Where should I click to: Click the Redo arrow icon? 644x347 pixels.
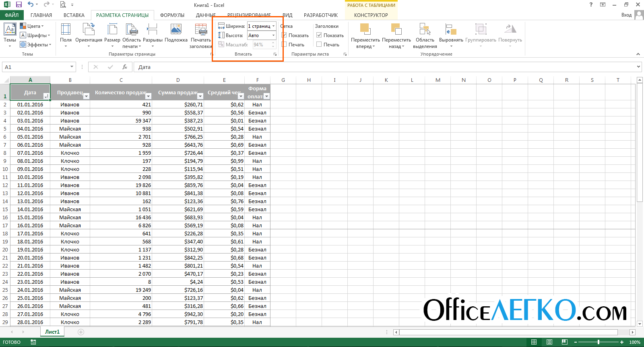(46, 5)
